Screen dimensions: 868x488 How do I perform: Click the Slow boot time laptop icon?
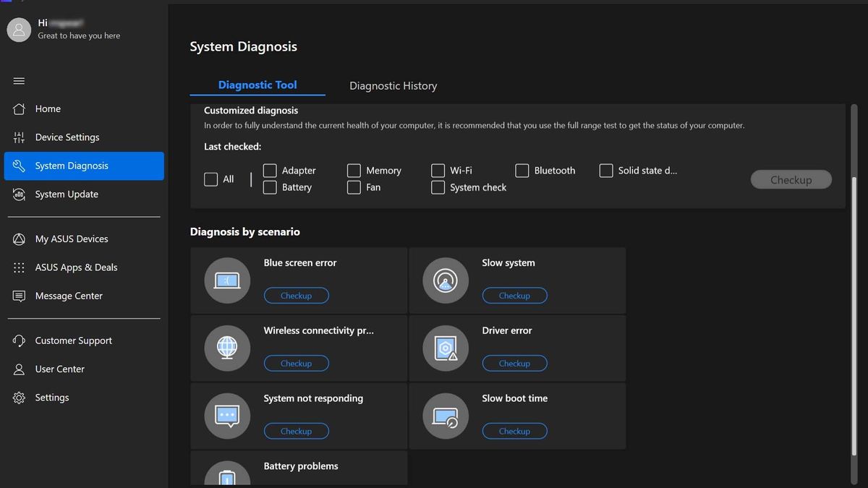(446, 416)
